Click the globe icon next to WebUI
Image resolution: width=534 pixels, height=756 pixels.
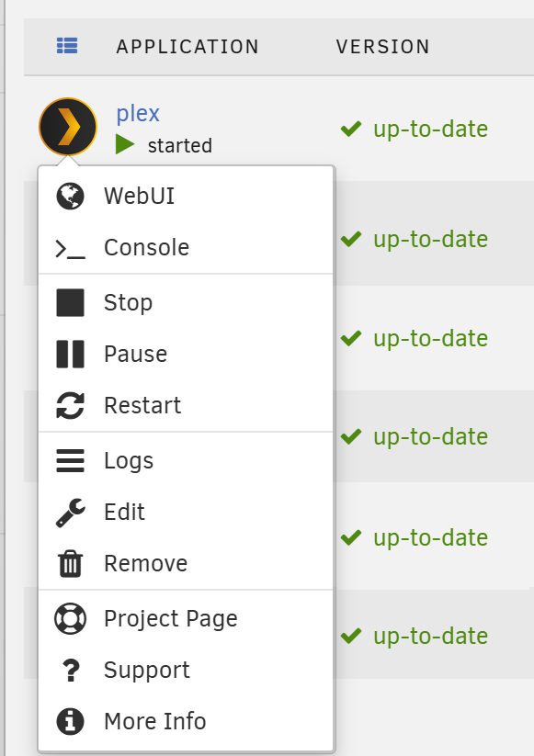pos(71,197)
